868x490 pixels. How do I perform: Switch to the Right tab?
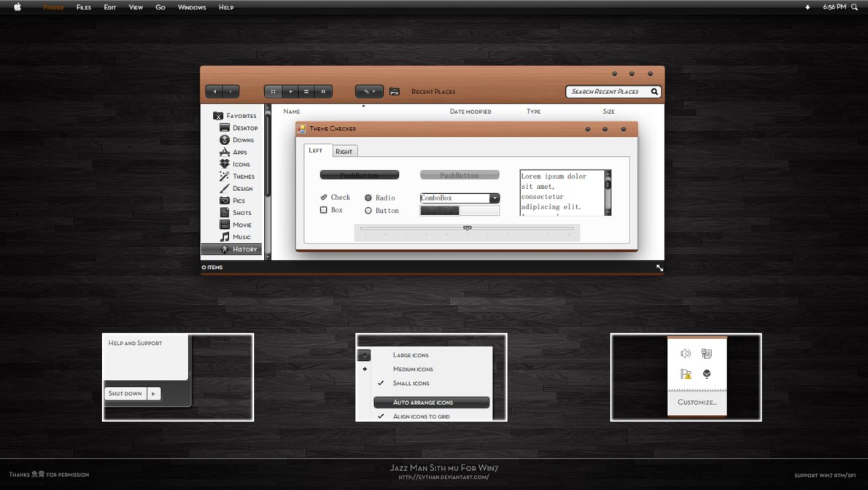(x=344, y=152)
